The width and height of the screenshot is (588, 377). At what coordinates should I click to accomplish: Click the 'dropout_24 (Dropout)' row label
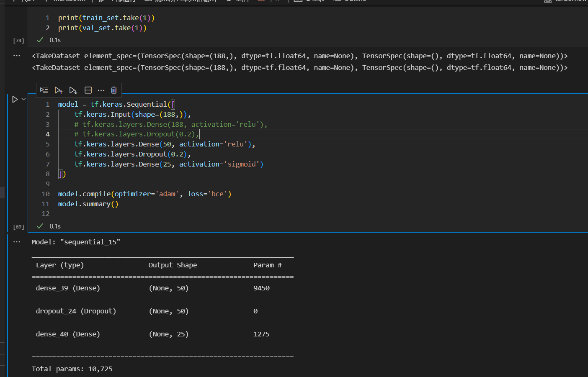pyautogui.click(x=76, y=311)
